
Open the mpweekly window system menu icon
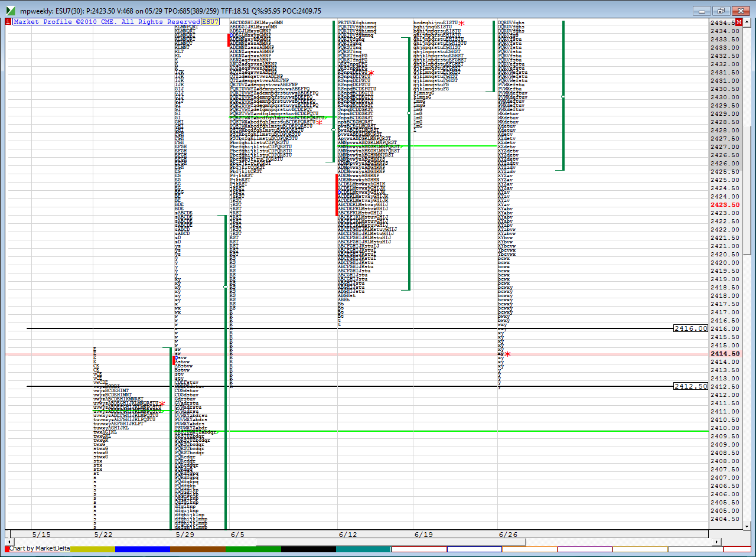pyautogui.click(x=11, y=11)
